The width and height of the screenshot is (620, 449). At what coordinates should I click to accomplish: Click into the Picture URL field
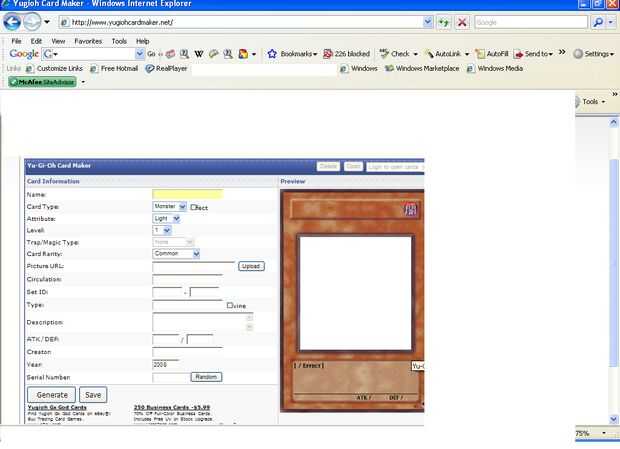coord(193,267)
